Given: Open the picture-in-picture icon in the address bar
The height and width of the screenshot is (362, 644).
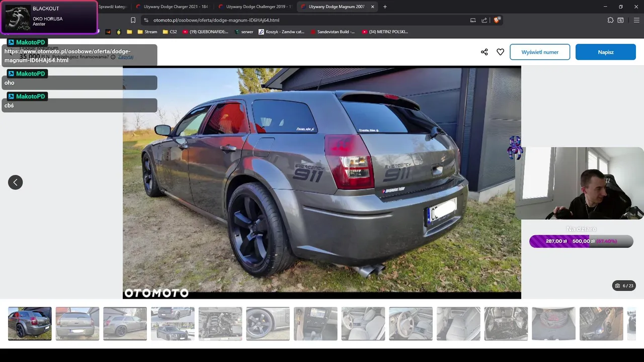Looking at the screenshot, I should point(473,20).
